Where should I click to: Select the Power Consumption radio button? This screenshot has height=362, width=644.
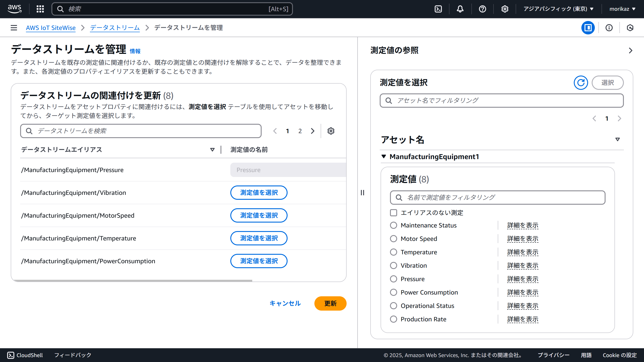coord(394,292)
